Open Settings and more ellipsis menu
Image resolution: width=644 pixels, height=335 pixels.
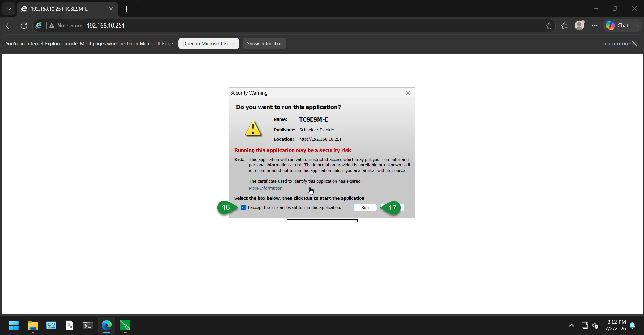pos(594,26)
